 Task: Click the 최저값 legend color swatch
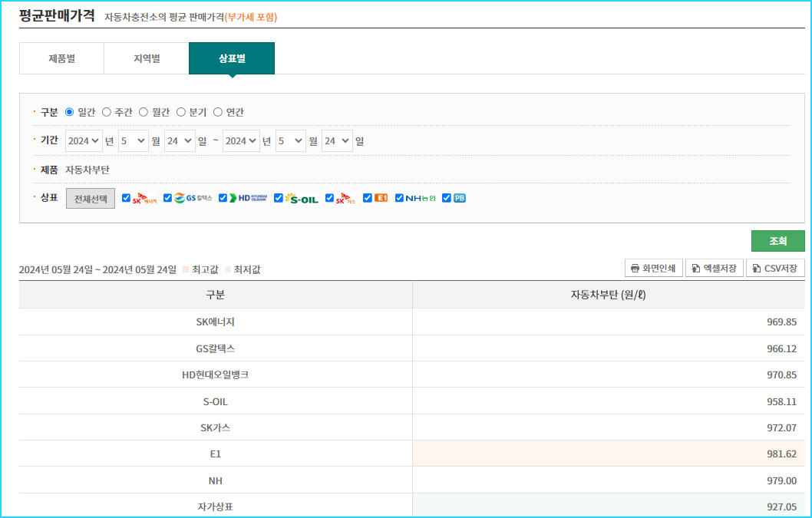tap(228, 270)
